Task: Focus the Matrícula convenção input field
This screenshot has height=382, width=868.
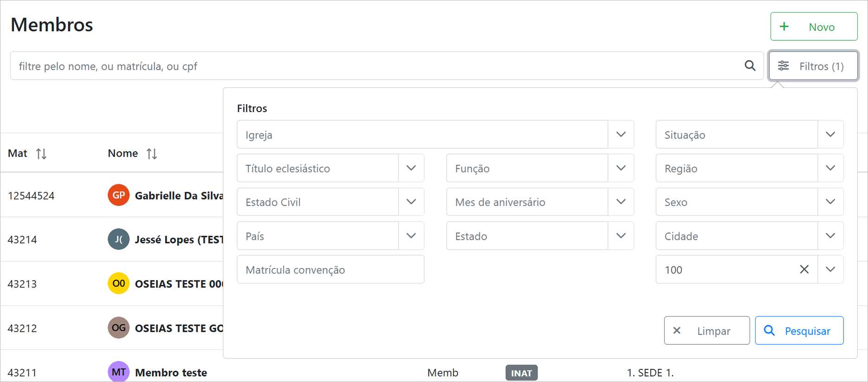Action: click(330, 270)
